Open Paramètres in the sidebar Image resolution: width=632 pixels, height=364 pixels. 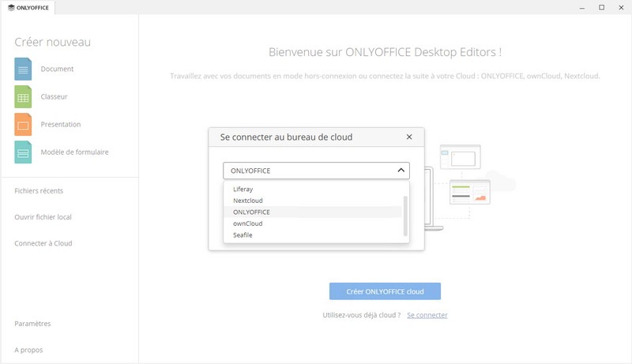pos(32,324)
